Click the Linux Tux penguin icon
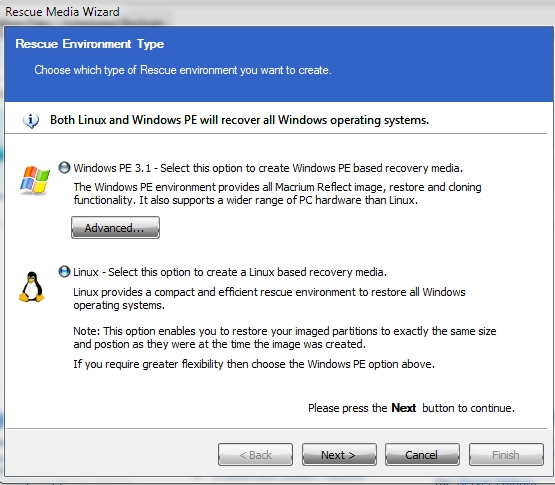Viewport: 555px width, 485px height. point(32,287)
